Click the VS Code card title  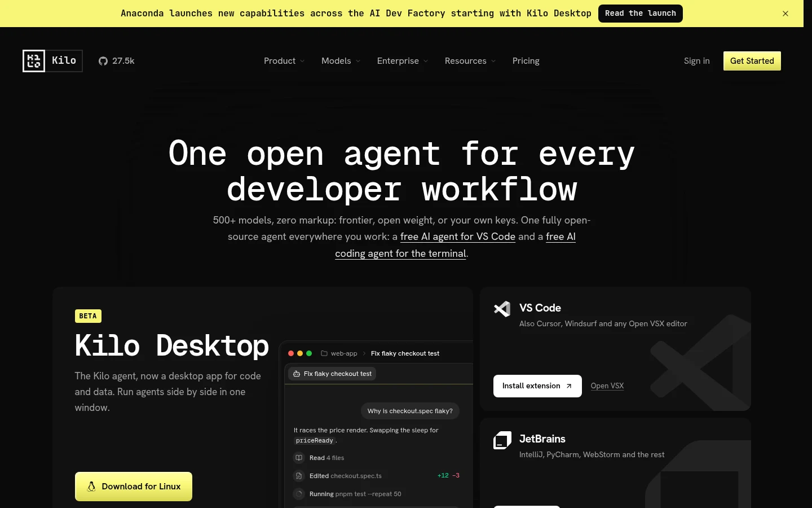pos(540,308)
